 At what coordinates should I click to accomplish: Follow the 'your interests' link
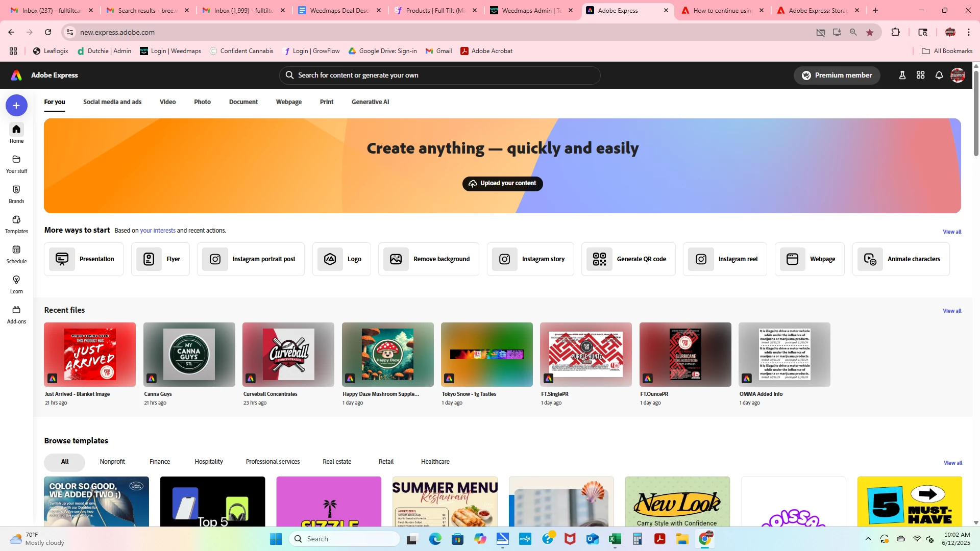(158, 231)
